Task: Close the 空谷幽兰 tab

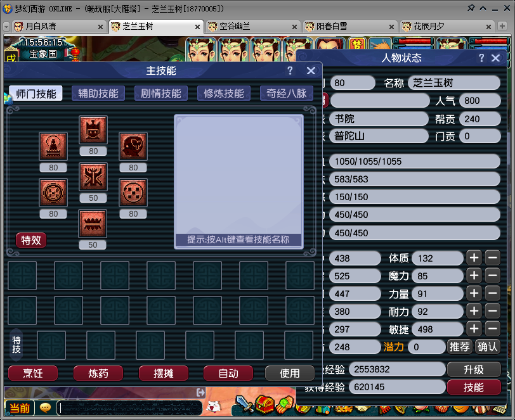Action: pos(295,27)
